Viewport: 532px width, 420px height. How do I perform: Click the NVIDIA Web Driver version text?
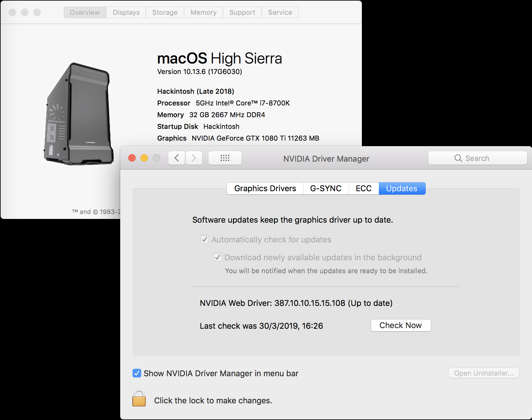click(x=296, y=303)
